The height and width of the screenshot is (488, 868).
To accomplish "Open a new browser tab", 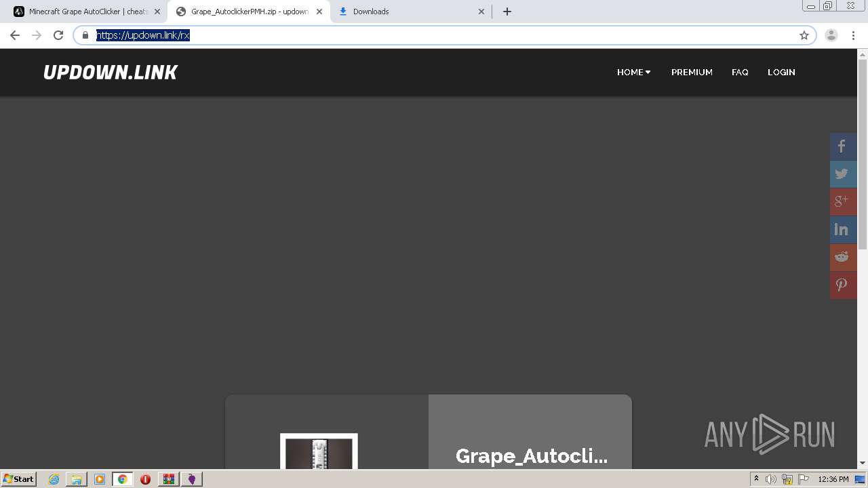I will (x=507, y=12).
